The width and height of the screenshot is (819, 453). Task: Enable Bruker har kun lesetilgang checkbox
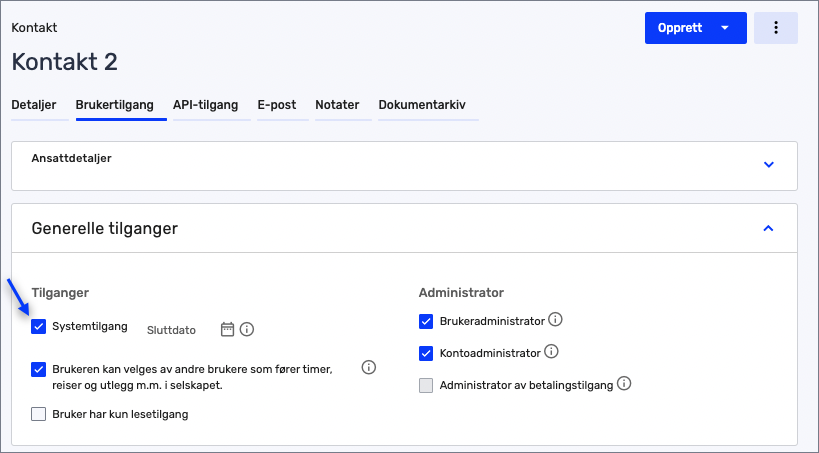[x=39, y=414]
